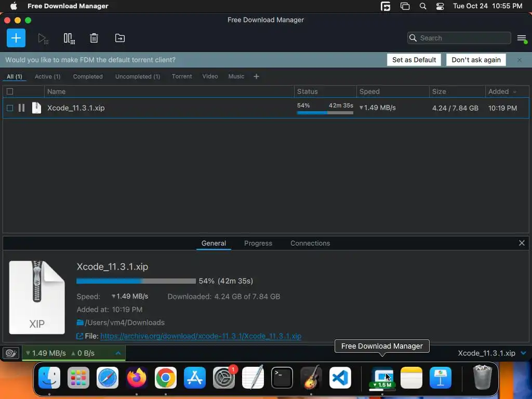
Task: Switch to Active (1) filter
Action: [47, 77]
